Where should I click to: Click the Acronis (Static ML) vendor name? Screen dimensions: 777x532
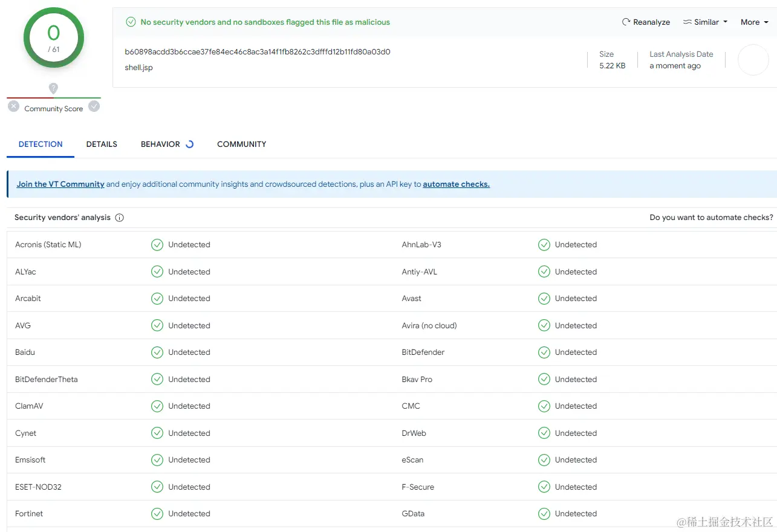point(48,245)
